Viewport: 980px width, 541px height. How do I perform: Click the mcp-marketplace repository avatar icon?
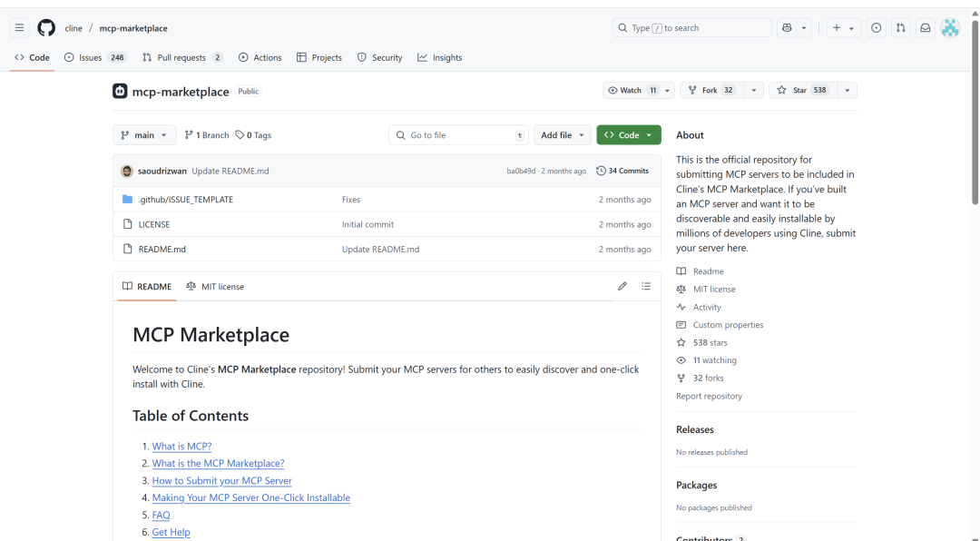pos(120,91)
